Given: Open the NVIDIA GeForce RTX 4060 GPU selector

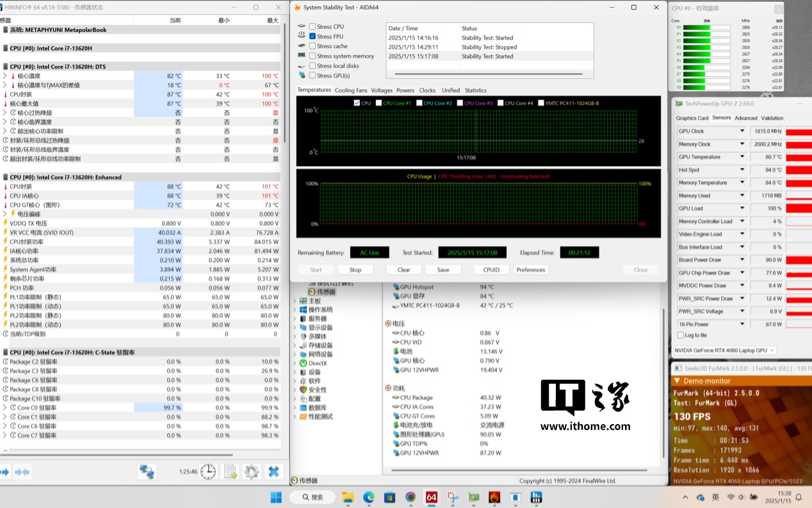Looking at the screenshot, I should (724, 350).
